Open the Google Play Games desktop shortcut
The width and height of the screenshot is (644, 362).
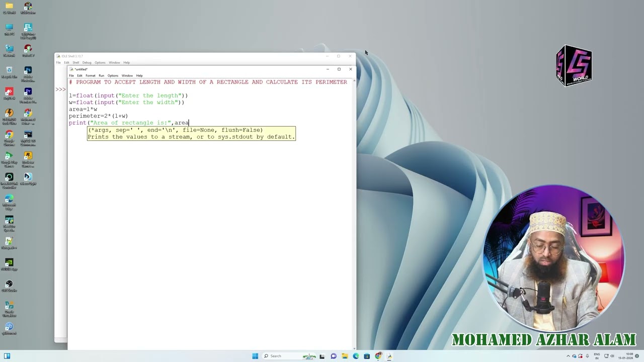(x=9, y=159)
